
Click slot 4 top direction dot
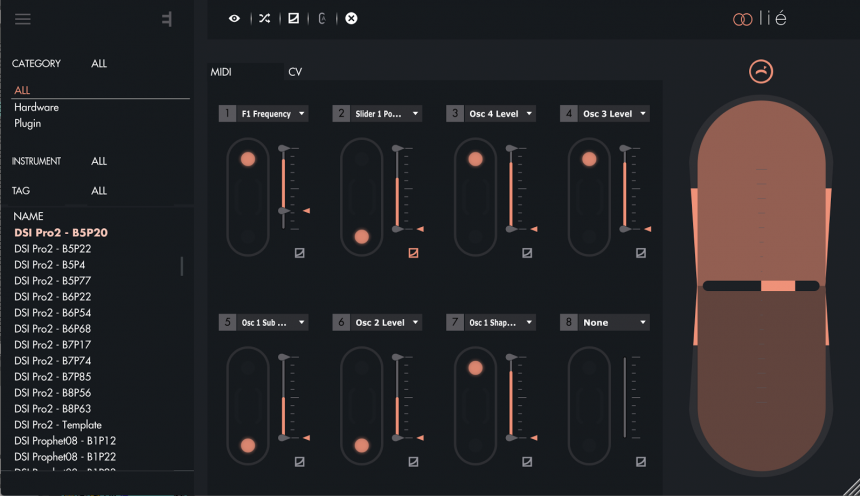589,159
